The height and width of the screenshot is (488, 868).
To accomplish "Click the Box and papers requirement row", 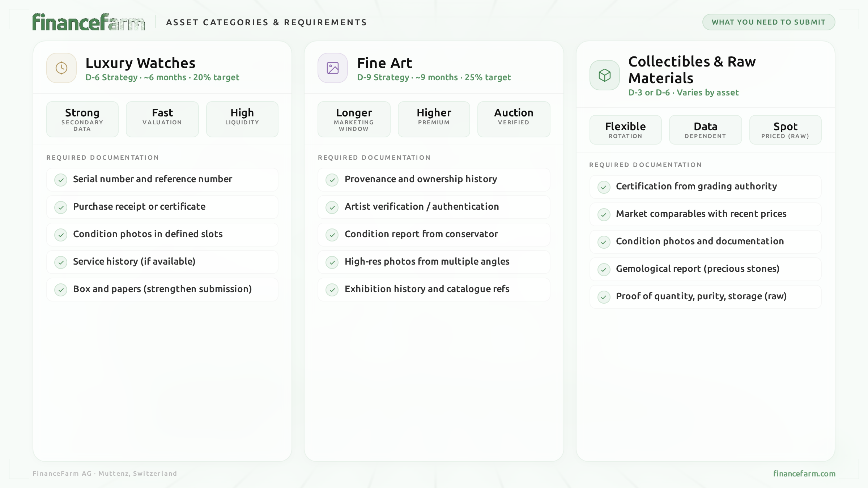I will point(162,290).
